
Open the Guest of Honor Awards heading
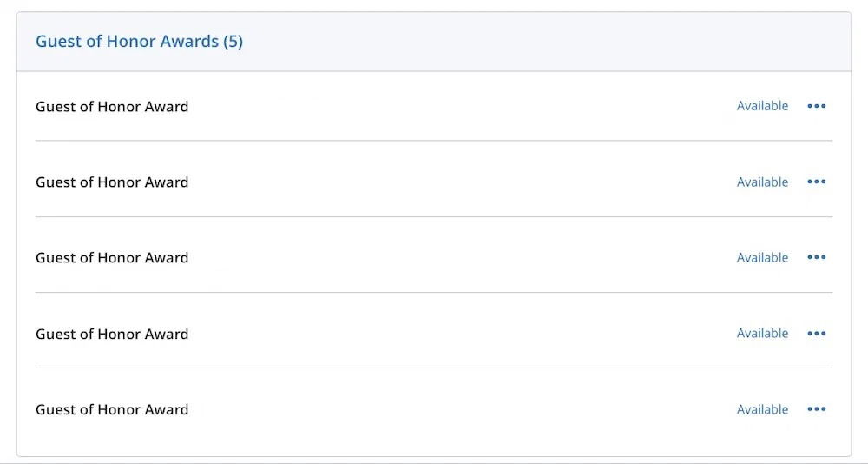(128, 41)
